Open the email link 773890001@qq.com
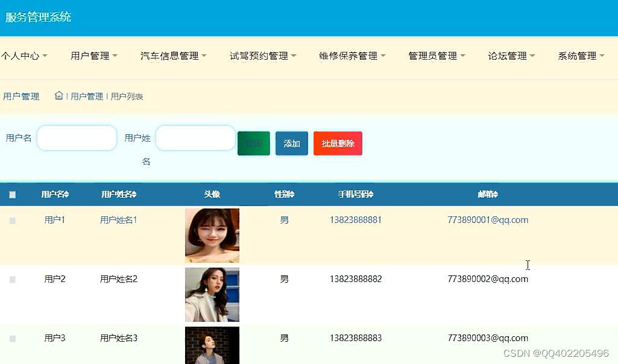 488,220
